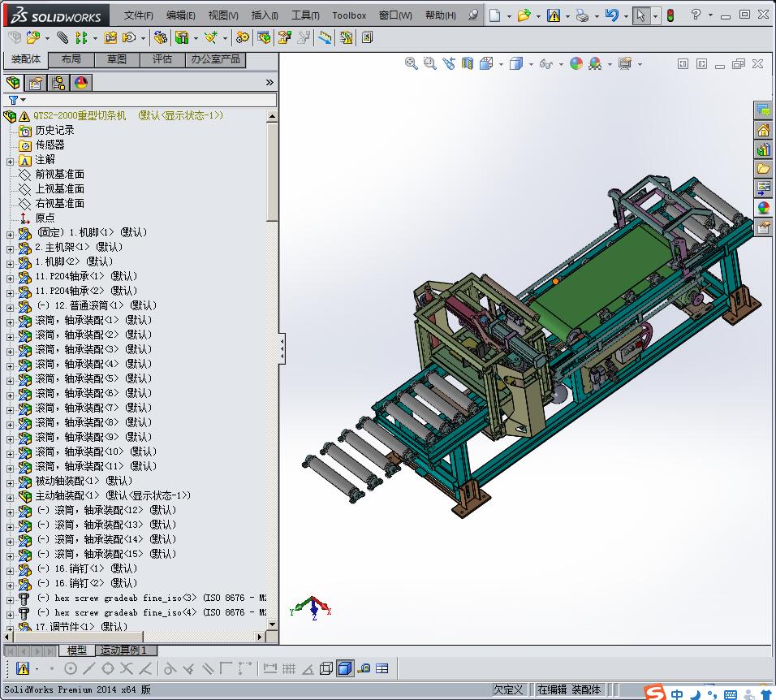Select the Section View icon
Image resolution: width=776 pixels, height=700 pixels.
coord(468,63)
